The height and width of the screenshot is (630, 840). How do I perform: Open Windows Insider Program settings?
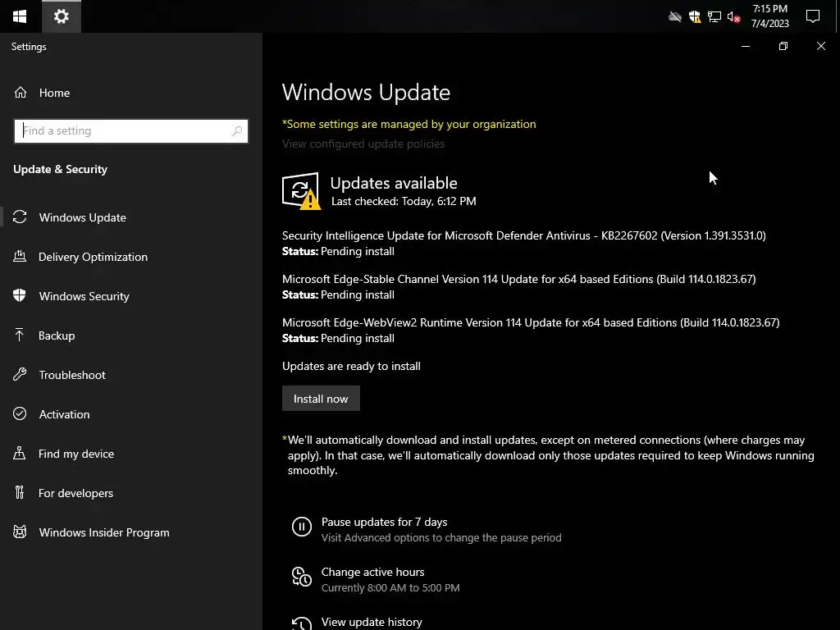pos(104,532)
